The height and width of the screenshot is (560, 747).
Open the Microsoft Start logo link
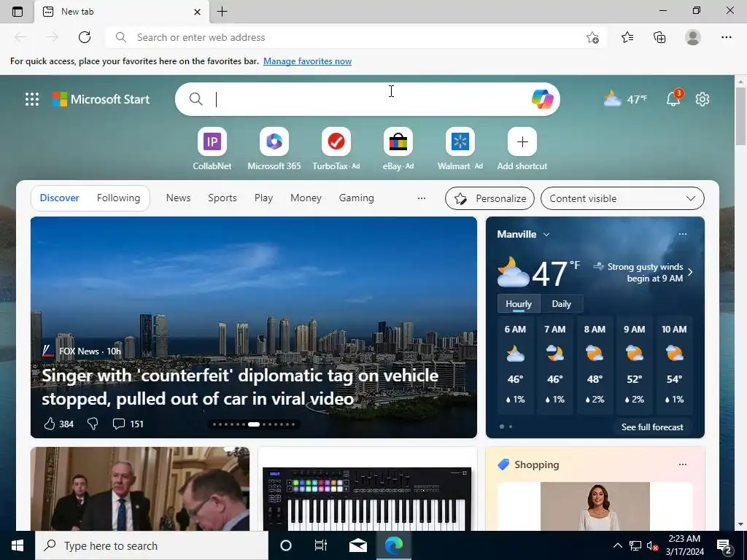[x=101, y=99]
